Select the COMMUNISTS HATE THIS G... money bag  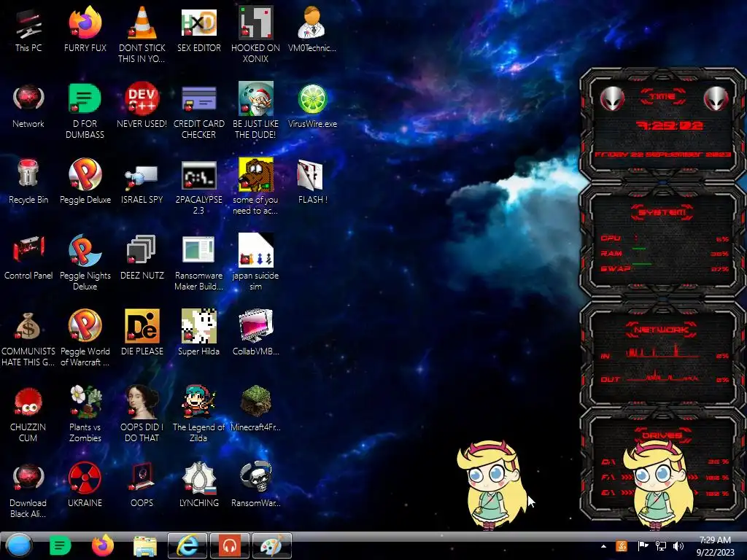coord(28,338)
